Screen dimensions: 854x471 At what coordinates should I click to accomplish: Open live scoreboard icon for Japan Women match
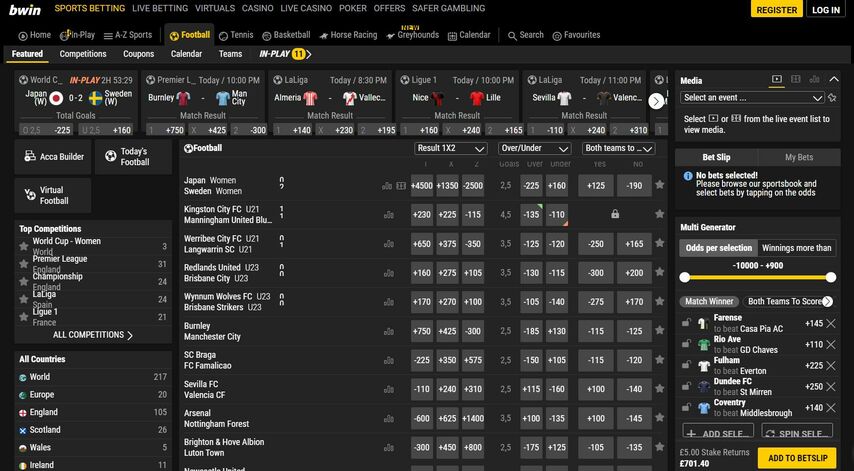[x=401, y=186]
